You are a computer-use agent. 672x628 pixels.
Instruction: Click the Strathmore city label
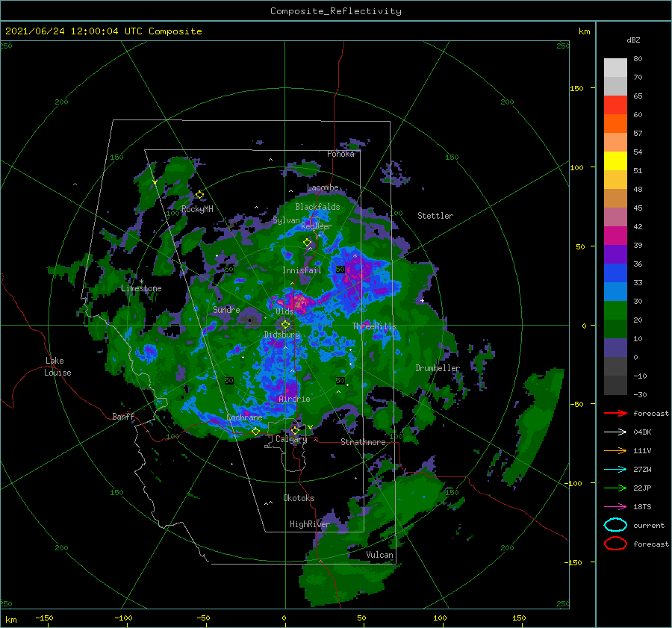pyautogui.click(x=363, y=442)
